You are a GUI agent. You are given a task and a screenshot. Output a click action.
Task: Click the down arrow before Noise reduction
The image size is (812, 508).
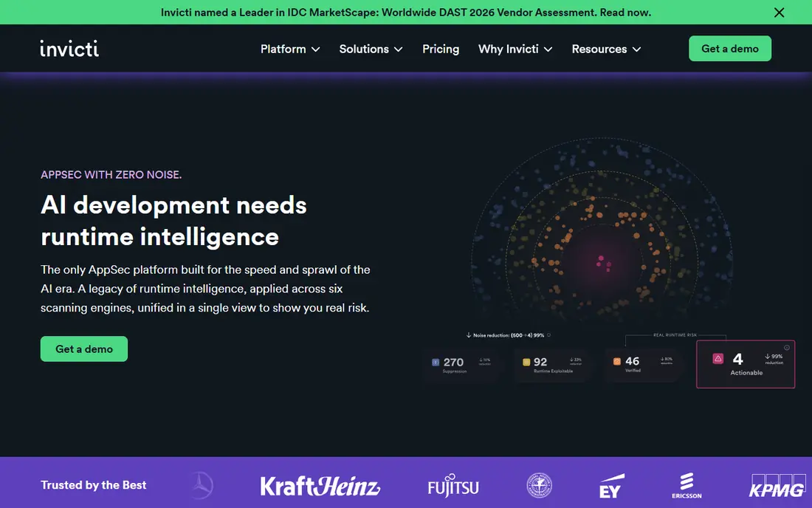point(469,335)
